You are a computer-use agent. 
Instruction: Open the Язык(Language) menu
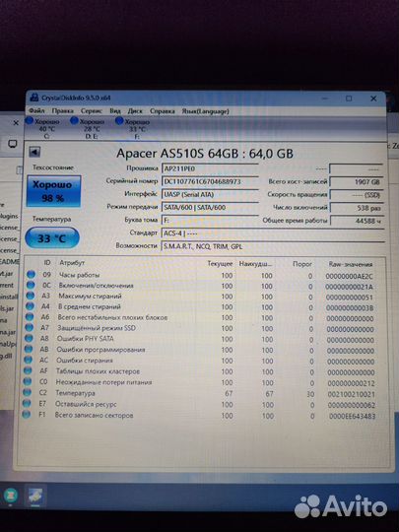pyautogui.click(x=205, y=111)
